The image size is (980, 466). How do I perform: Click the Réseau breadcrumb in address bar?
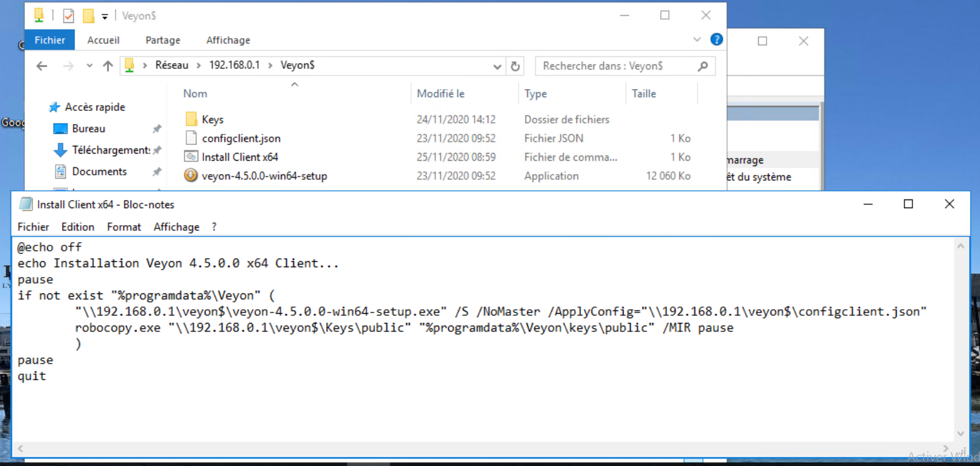coord(171,65)
